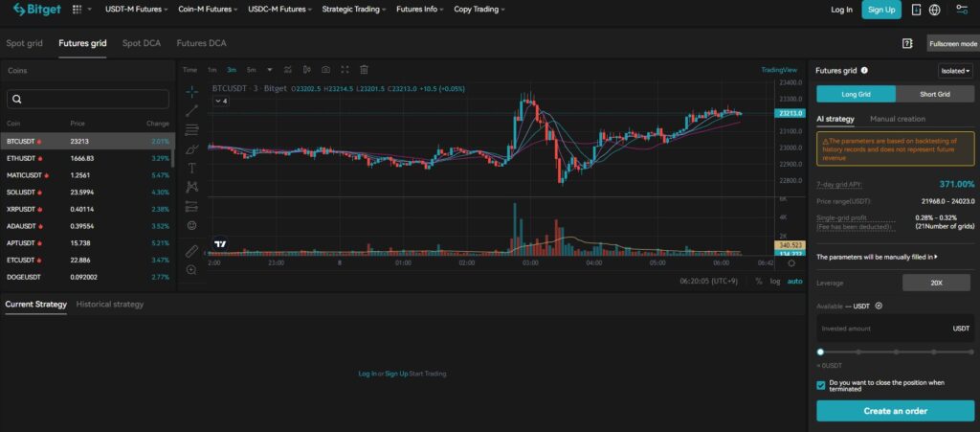Open the emoji icons tool
Screen dimensions: 980x432
(x=191, y=225)
